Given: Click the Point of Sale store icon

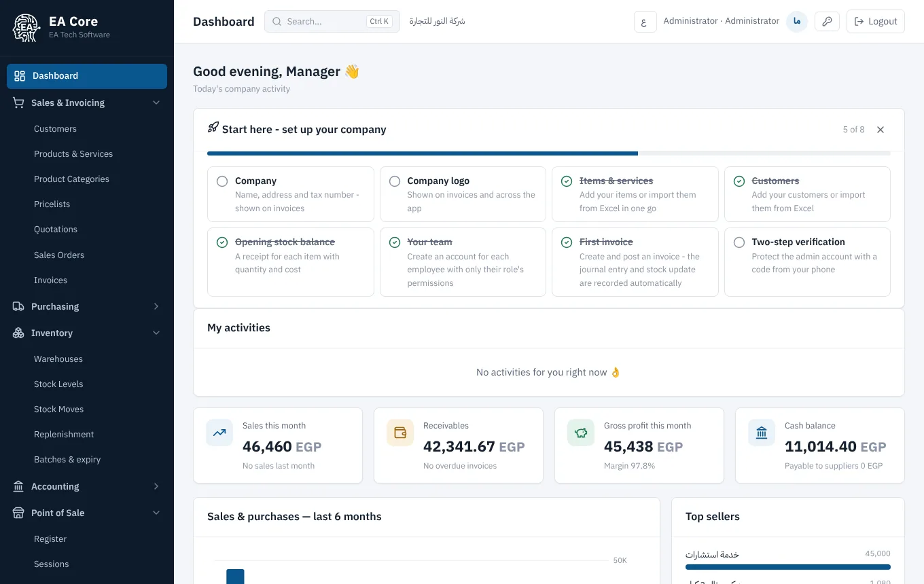Looking at the screenshot, I should [x=18, y=513].
